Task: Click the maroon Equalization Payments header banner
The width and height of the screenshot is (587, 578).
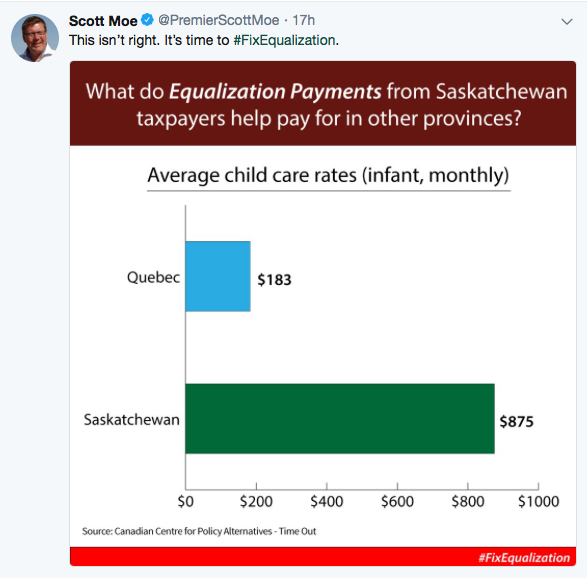Action: pos(323,103)
